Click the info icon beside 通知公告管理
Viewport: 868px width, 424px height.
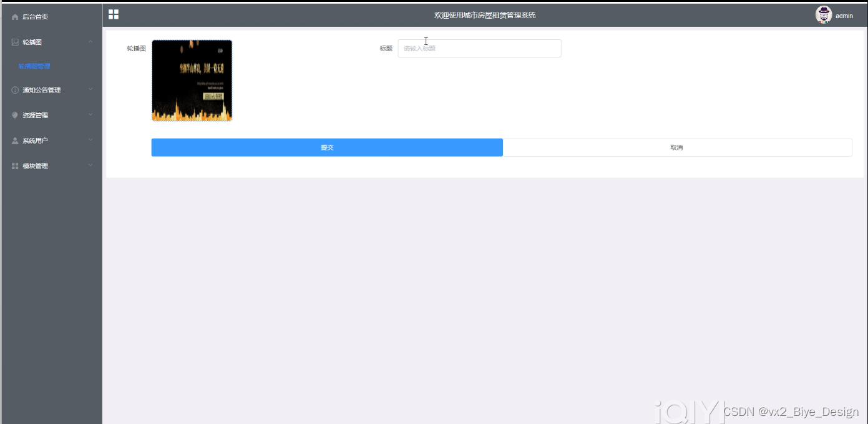(x=15, y=90)
